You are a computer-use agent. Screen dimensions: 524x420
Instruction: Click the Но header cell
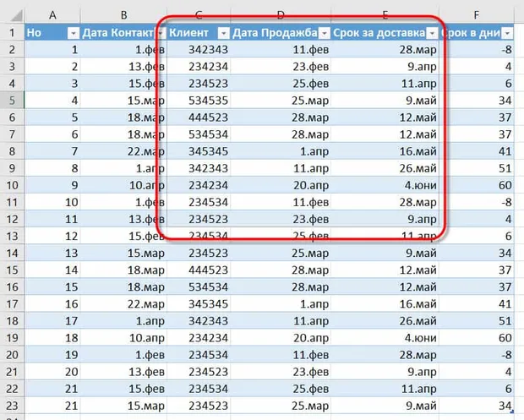(52, 33)
